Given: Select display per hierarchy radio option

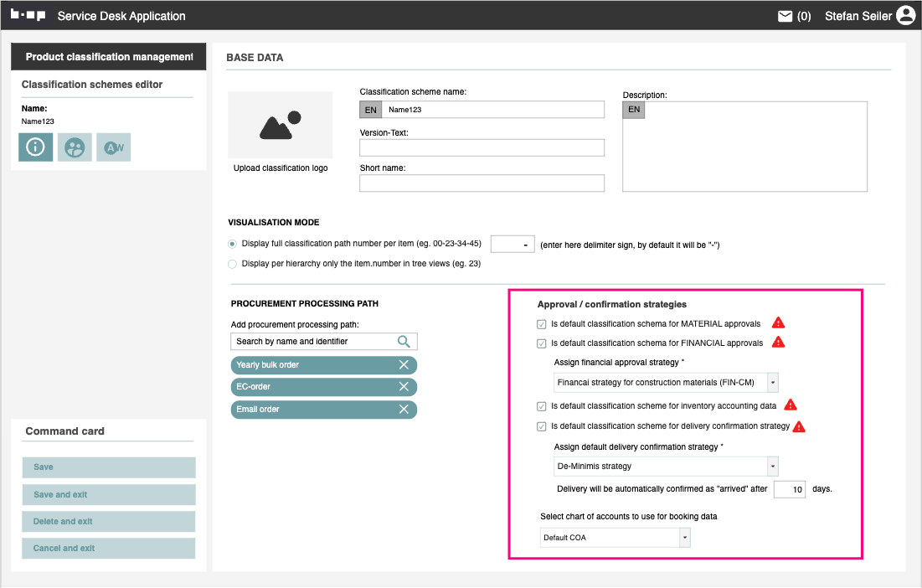Looking at the screenshot, I should coord(232,264).
